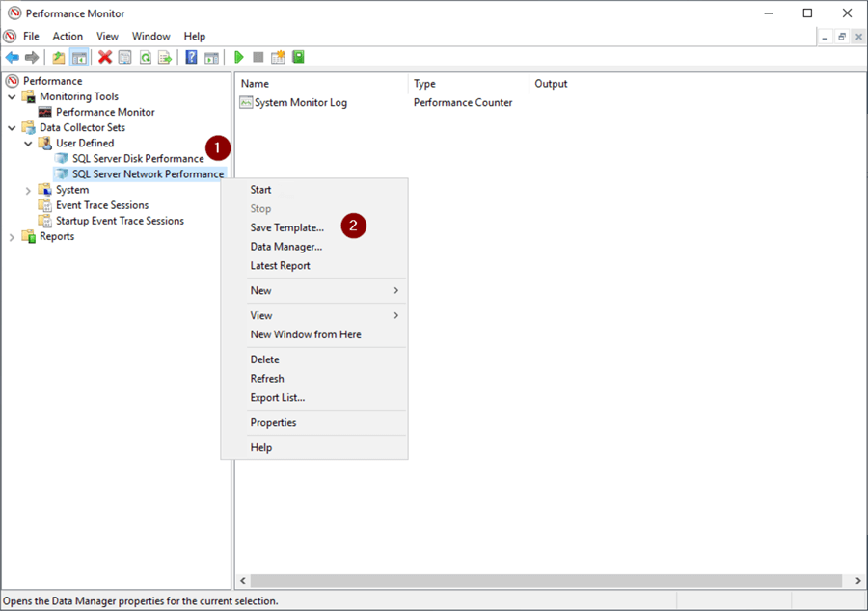
Task: Expand the Reports tree node
Action: (12, 237)
